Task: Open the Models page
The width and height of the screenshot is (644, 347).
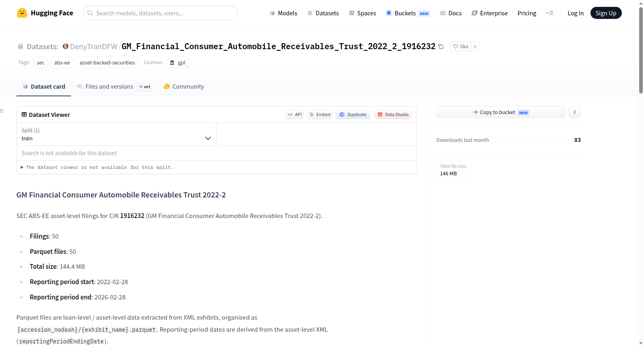Action: pos(283,13)
